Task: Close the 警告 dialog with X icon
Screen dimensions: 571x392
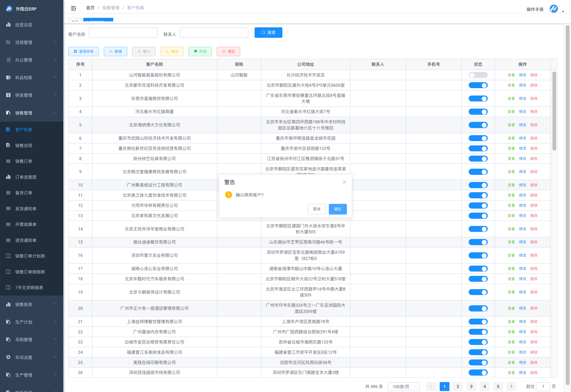Action: coord(344,182)
